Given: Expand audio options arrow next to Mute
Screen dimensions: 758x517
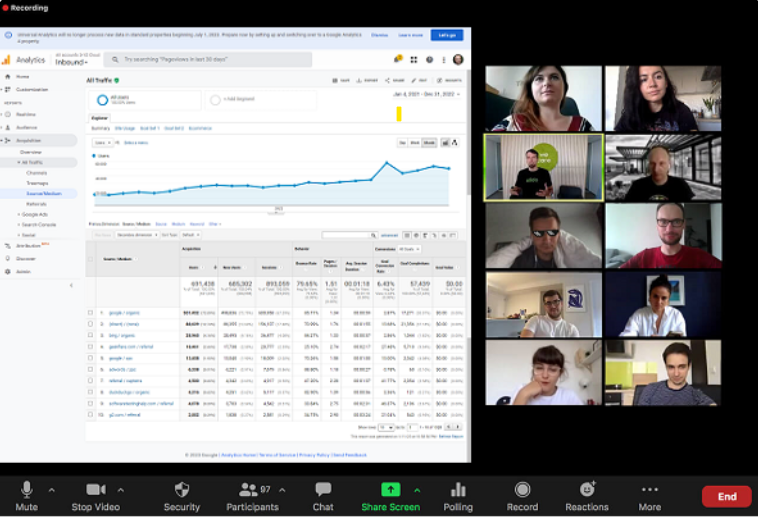Looking at the screenshot, I should point(52,490).
